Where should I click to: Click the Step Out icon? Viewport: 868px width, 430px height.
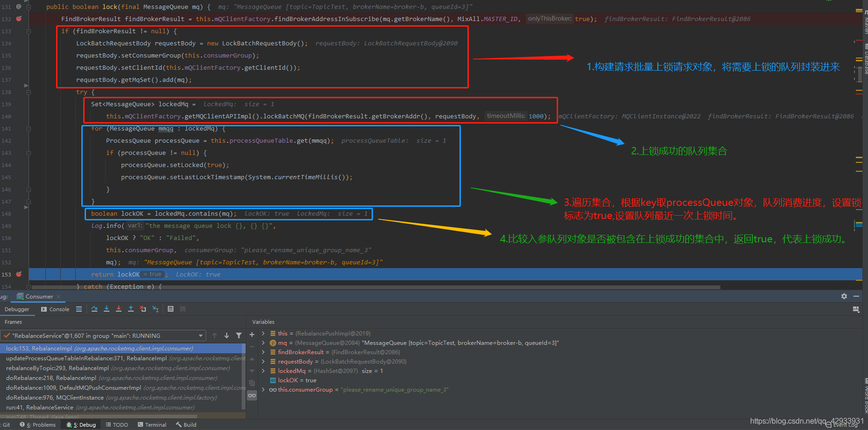[131, 309]
